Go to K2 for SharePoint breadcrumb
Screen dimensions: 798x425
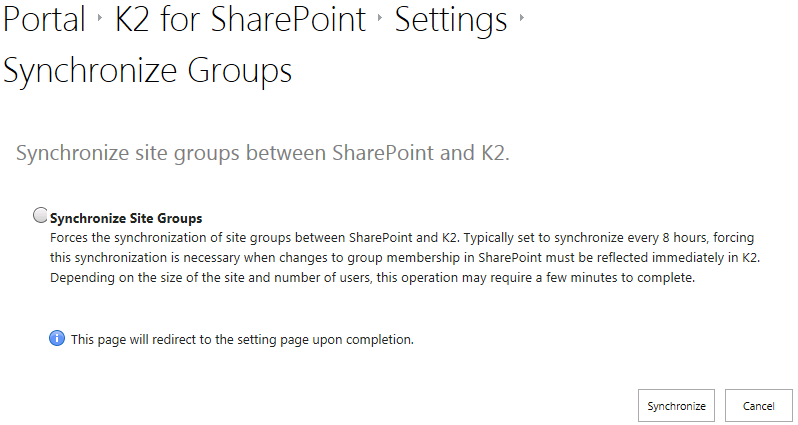point(240,19)
